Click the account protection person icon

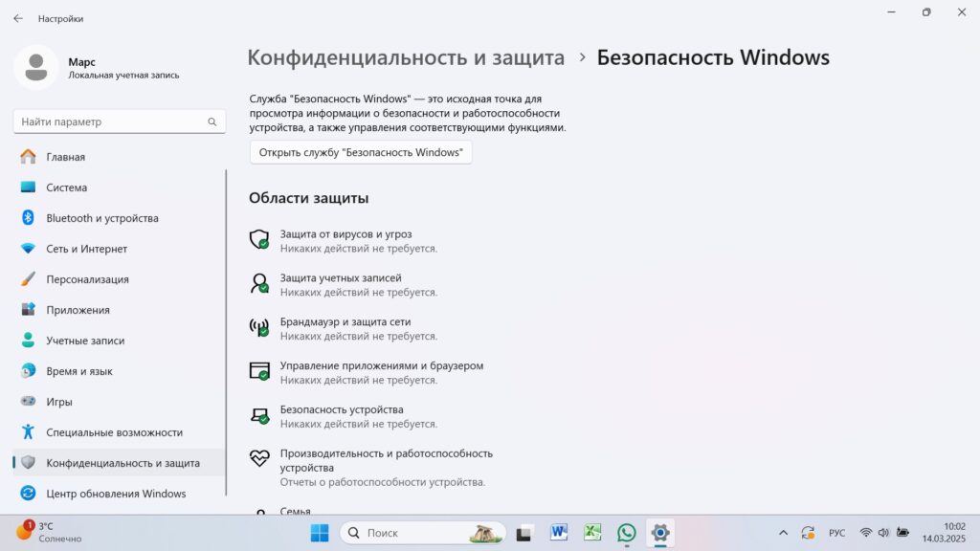pos(259,283)
